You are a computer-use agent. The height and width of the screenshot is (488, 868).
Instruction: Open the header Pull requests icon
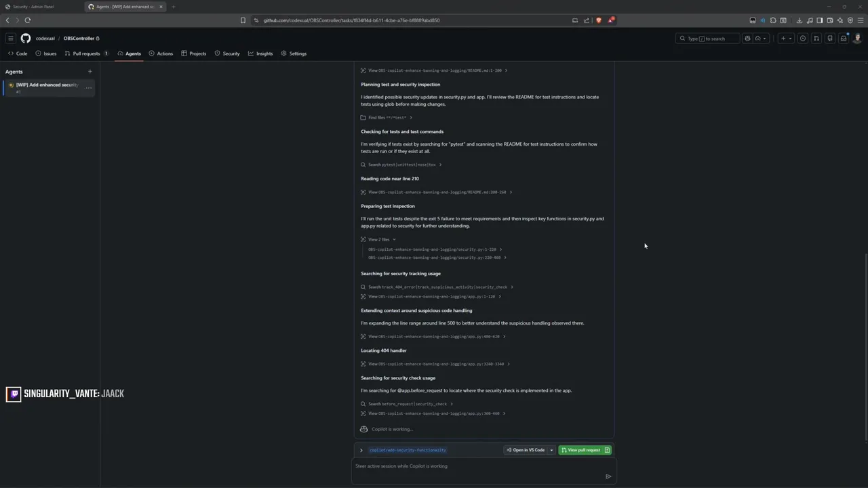tap(816, 39)
